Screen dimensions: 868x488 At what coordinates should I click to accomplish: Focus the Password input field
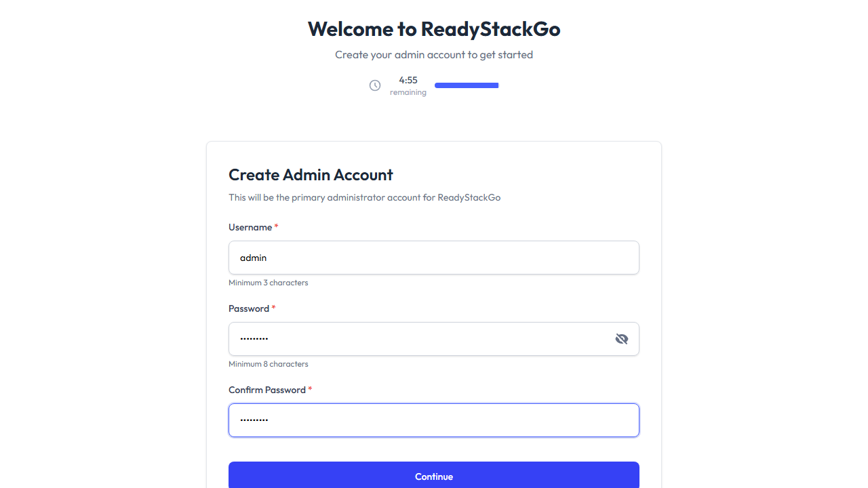pyautogui.click(x=420, y=339)
